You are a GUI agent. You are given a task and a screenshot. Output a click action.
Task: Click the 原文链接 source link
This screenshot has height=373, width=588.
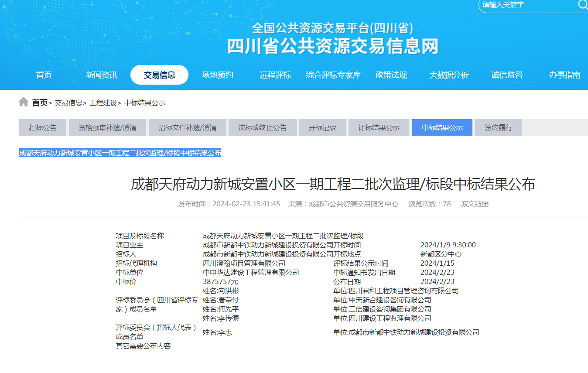475,204
